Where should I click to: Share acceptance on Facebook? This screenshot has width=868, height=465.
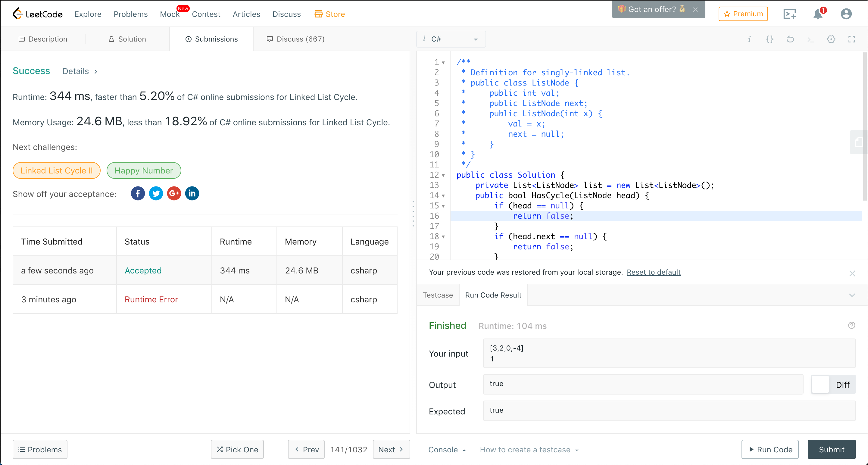coord(138,193)
